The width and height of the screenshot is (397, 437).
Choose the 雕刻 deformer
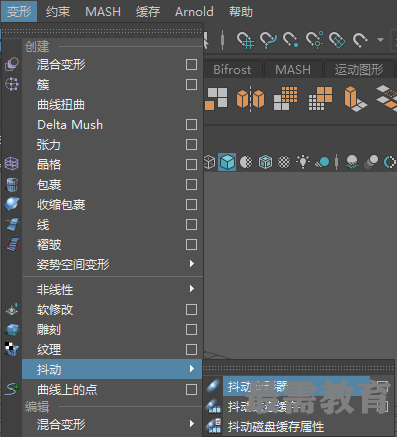click(49, 330)
